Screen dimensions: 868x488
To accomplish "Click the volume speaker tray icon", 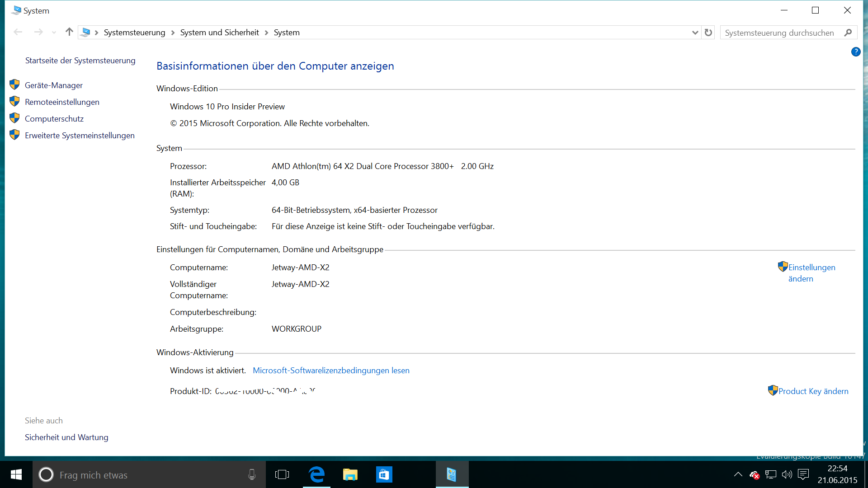I will pyautogui.click(x=787, y=474).
